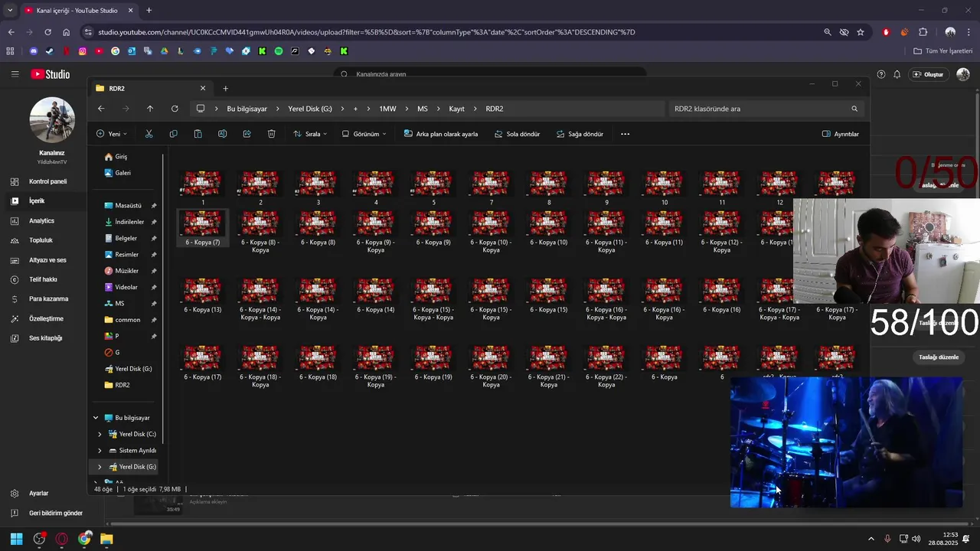Go back in File Explorer navigation
Image resolution: width=980 pixels, height=551 pixels.
[101, 109]
